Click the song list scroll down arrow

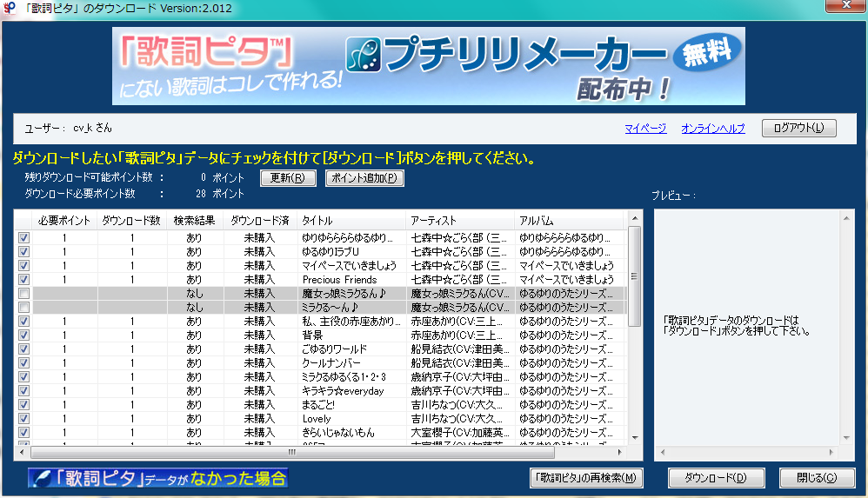coord(635,438)
